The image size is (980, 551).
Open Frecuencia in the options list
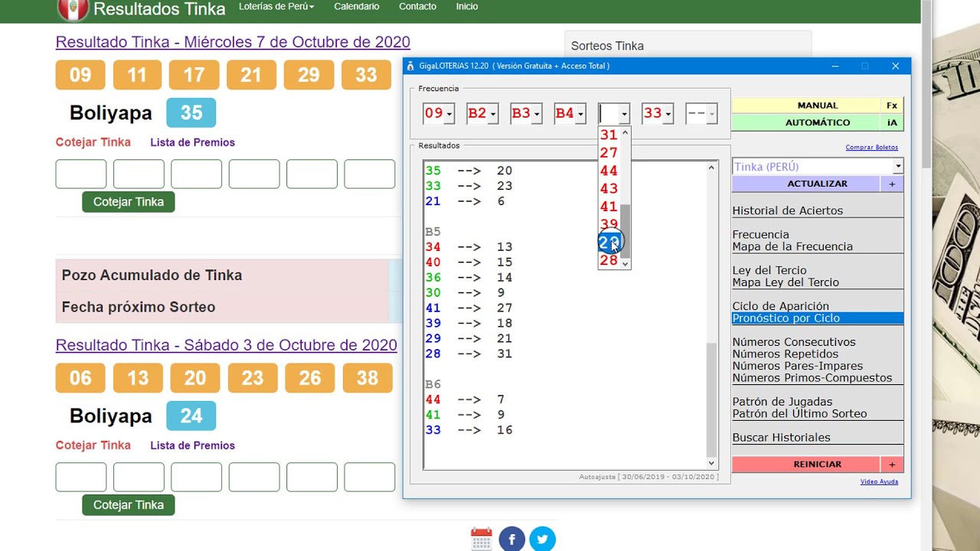click(760, 234)
